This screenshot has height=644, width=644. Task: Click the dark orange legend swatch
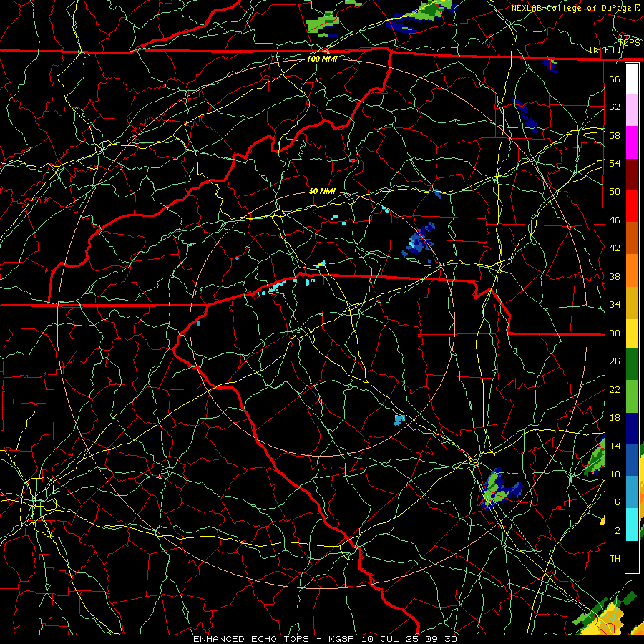(x=632, y=238)
